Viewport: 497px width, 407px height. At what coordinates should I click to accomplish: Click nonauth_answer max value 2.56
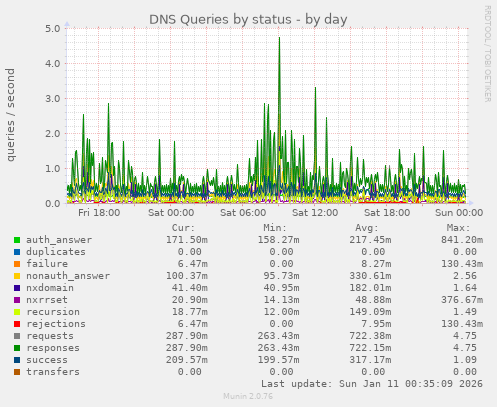click(465, 276)
